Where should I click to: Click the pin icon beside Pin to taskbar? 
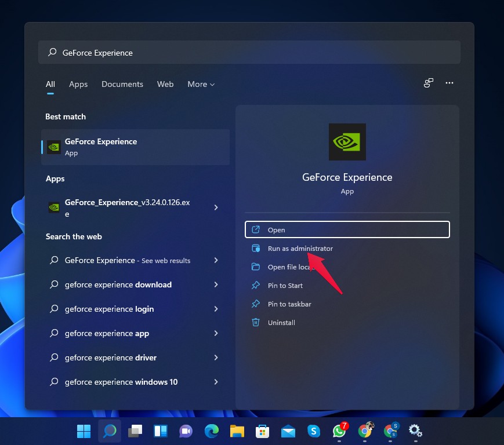coord(256,304)
